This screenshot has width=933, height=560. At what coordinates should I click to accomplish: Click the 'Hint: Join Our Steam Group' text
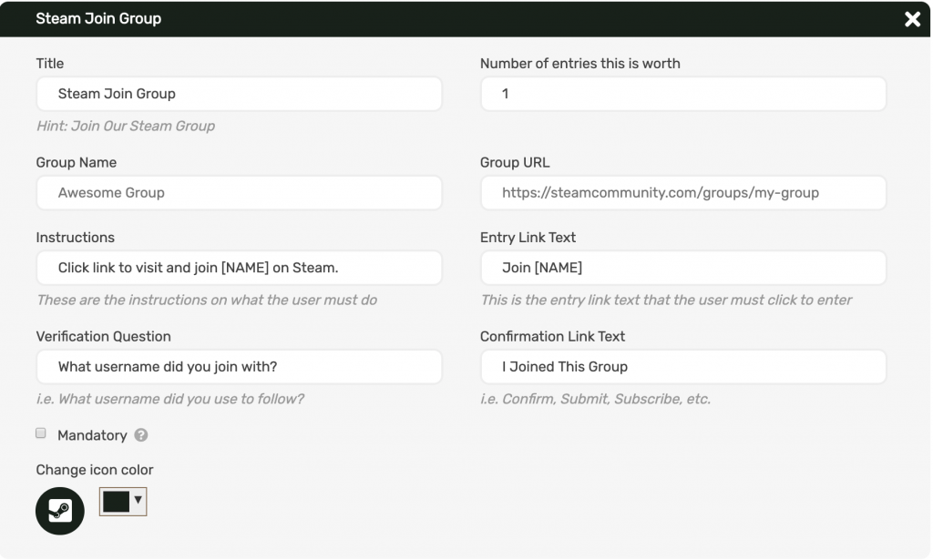tap(126, 126)
